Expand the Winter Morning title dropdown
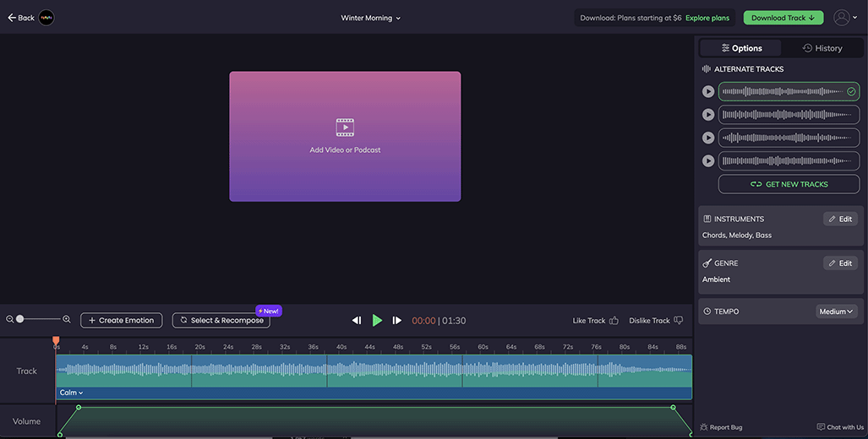The height and width of the screenshot is (439, 868). click(x=370, y=18)
